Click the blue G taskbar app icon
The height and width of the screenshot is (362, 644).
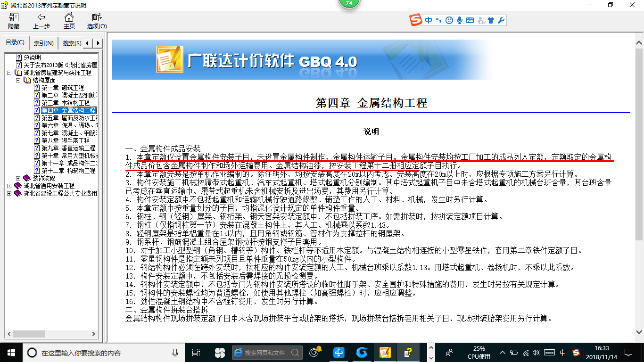tap(362, 352)
